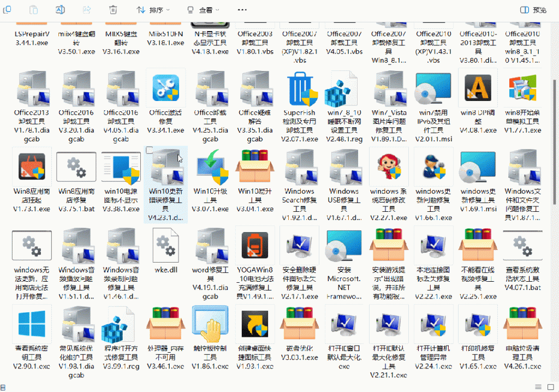Select the Office激活修复 V3.34.1.exe icon
The height and width of the screenshot is (392, 559).
(166, 88)
